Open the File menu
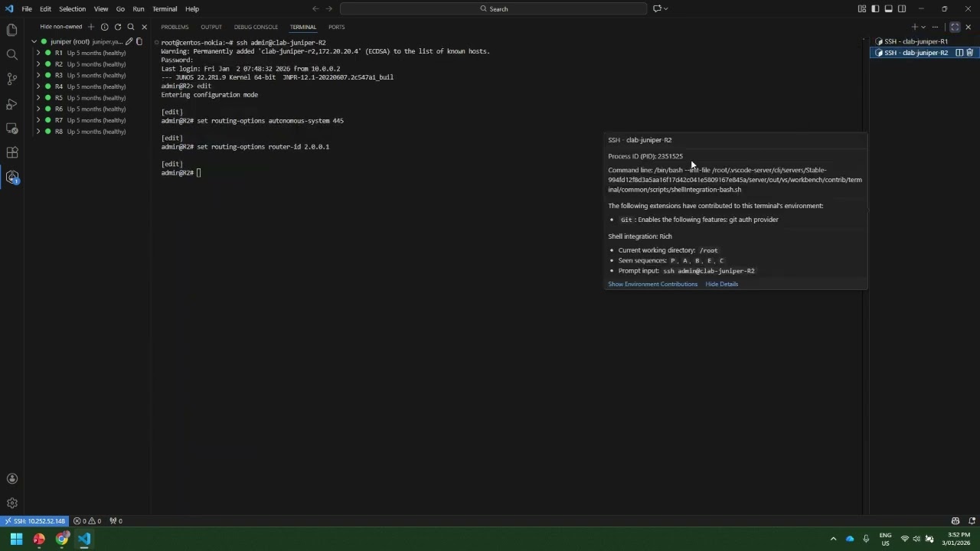Screen dimensions: 980x551 (x=27, y=8)
